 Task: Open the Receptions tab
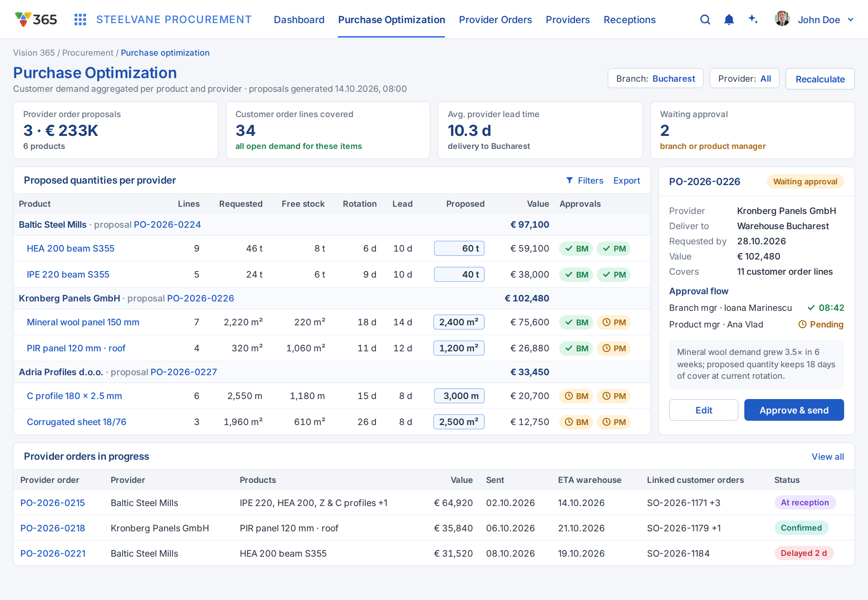pos(629,20)
